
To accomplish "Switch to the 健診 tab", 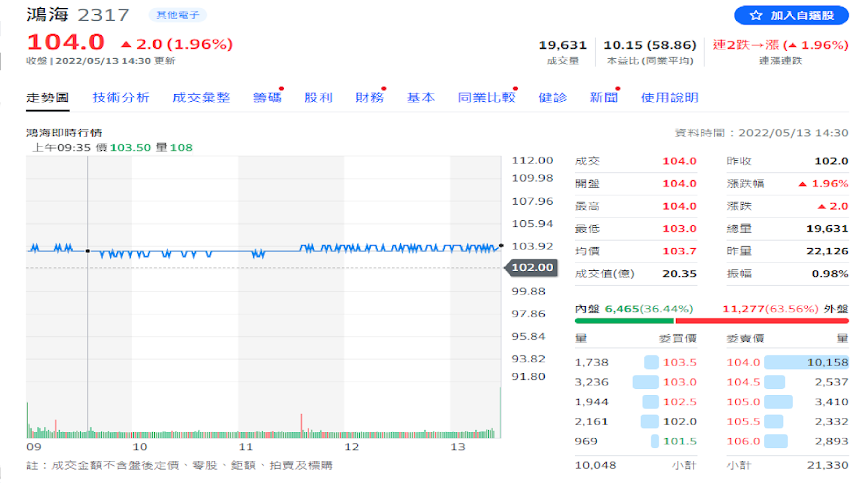I will [553, 97].
